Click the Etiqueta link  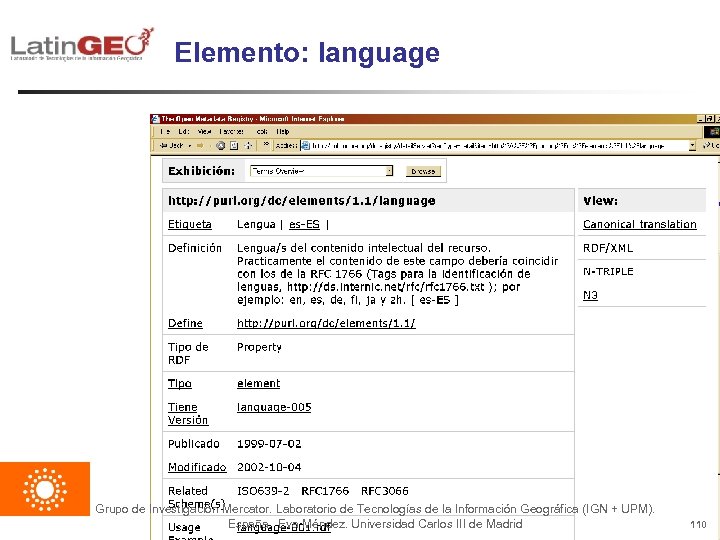[x=190, y=224]
